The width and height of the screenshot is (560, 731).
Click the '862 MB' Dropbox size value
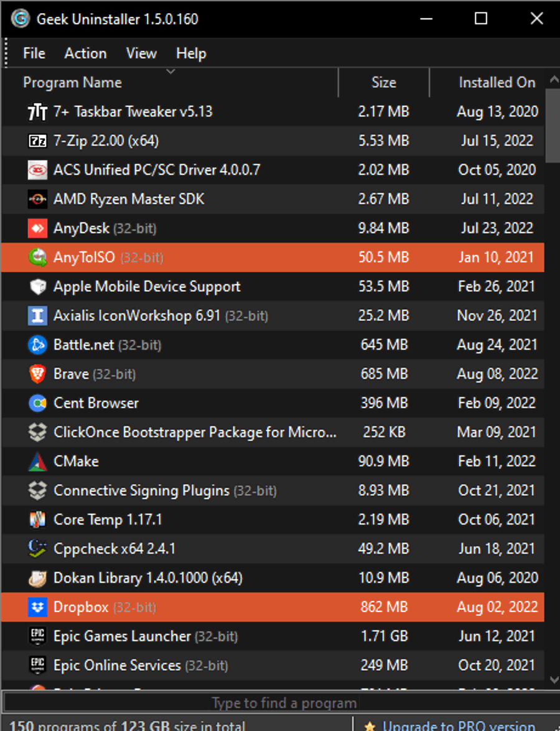point(384,607)
